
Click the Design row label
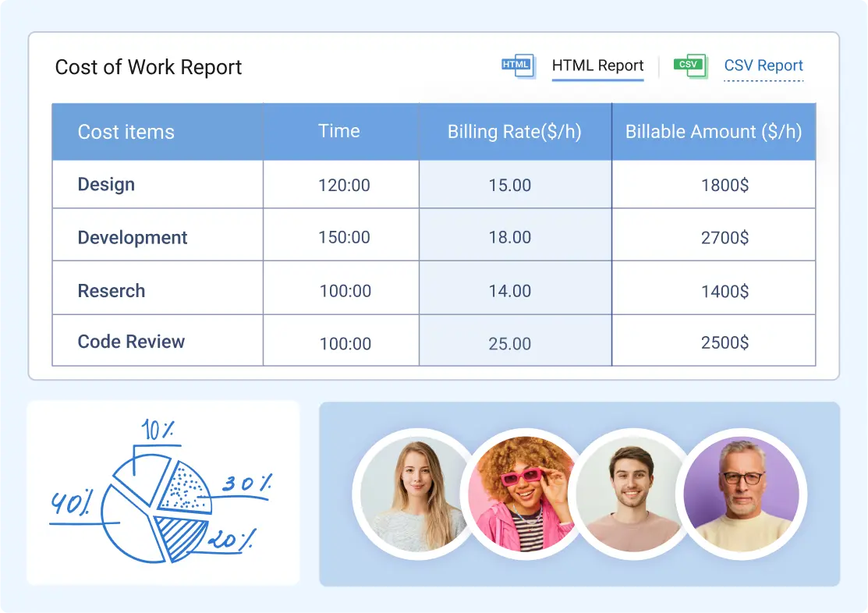pyautogui.click(x=106, y=184)
